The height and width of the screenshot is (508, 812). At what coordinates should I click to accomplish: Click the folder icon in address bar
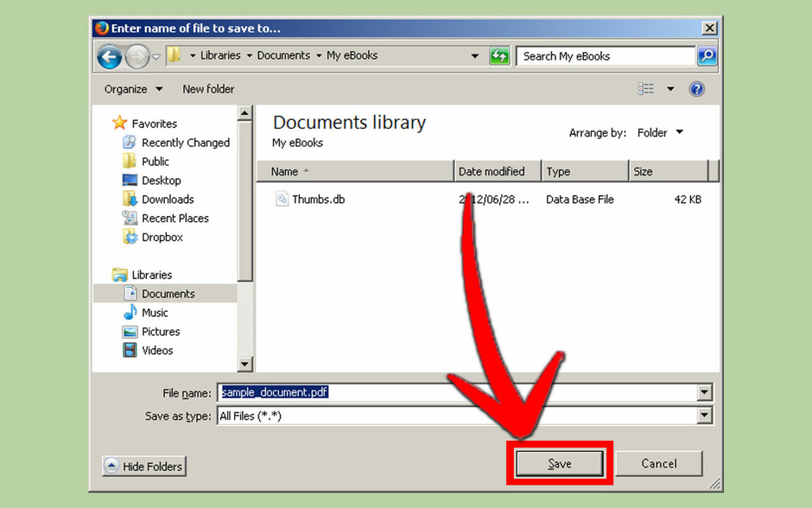tap(175, 55)
